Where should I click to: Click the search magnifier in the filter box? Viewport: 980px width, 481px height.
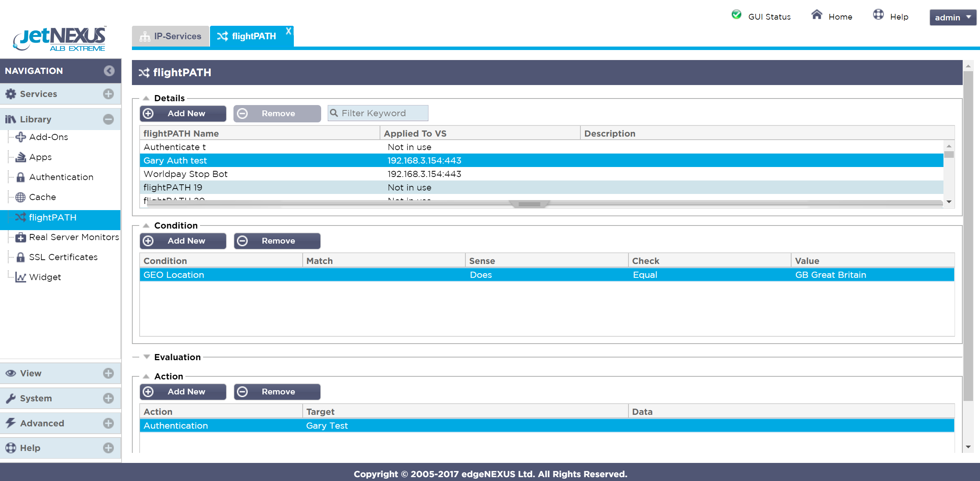tap(334, 113)
